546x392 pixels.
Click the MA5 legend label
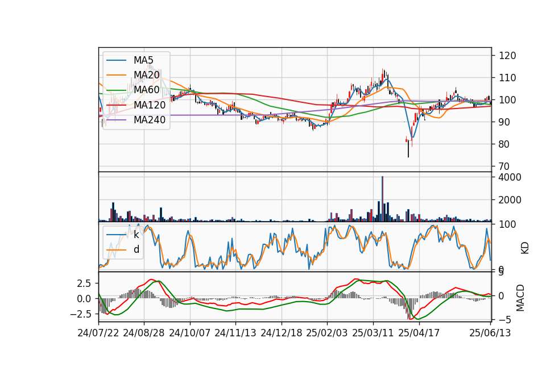pyautogui.click(x=143, y=60)
